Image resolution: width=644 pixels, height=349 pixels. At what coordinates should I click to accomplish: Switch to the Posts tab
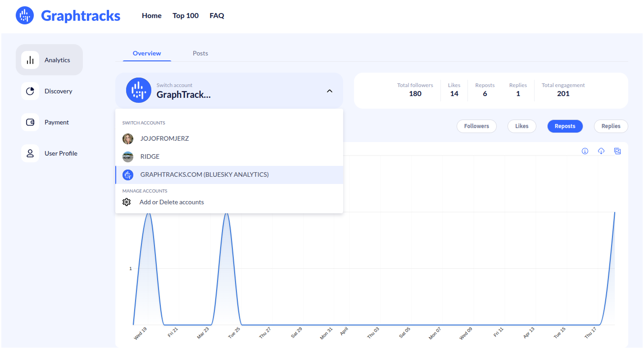(x=200, y=53)
